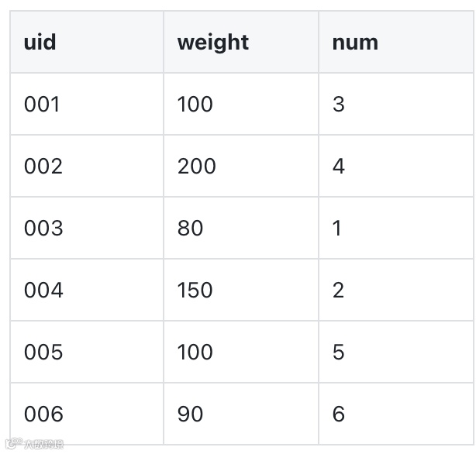Screen dimensions: 476x454
Task: Click num value 3 in row 001
Action: click(x=339, y=104)
